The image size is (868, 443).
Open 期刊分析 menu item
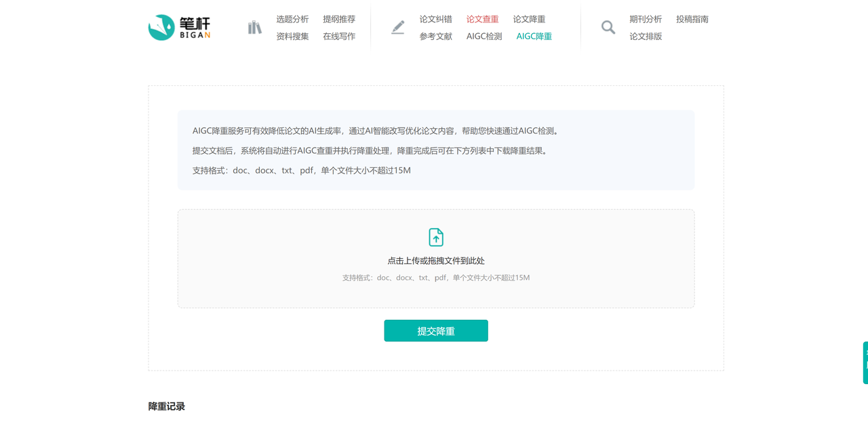[x=646, y=19]
